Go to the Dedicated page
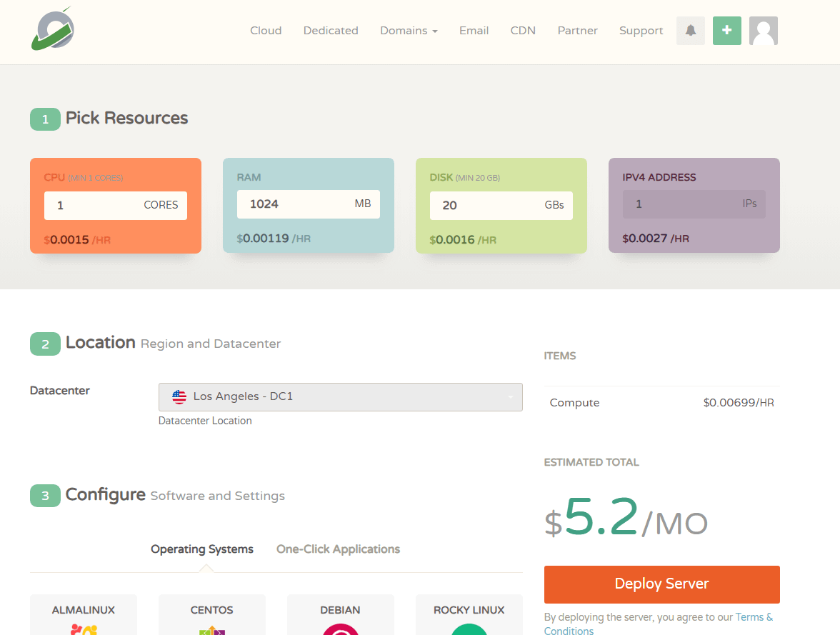Screen dimensions: 840x635 pyautogui.click(x=331, y=31)
